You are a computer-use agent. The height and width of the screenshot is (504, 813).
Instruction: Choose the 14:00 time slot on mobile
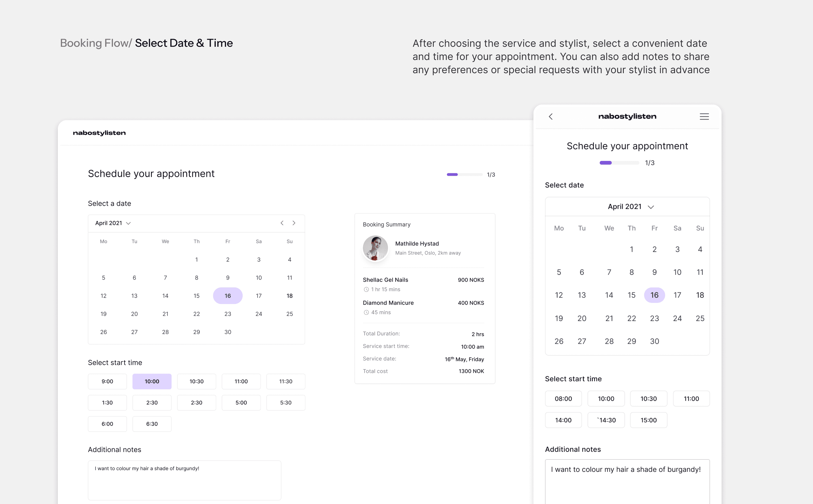563,420
